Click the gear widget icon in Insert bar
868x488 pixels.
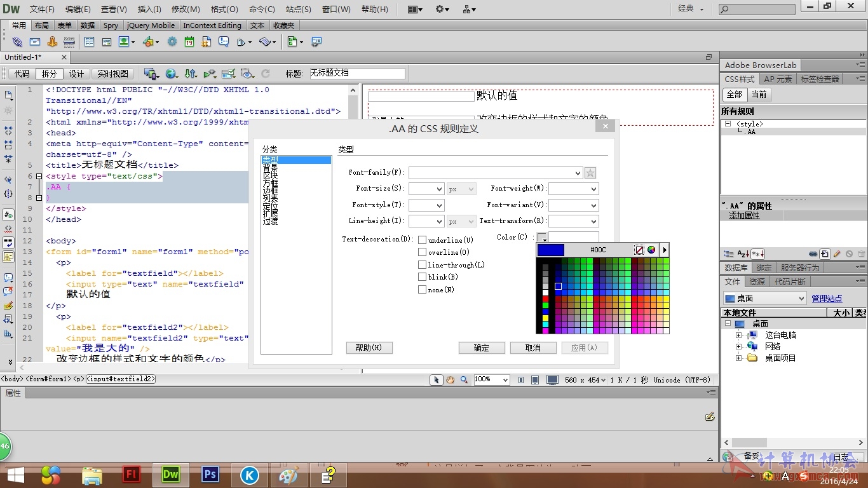pyautogui.click(x=172, y=41)
